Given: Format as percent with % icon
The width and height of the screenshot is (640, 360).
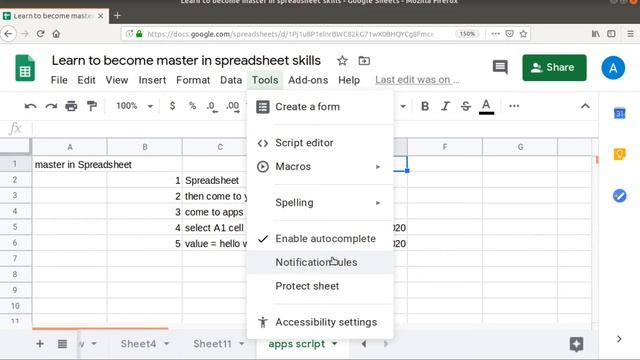Looking at the screenshot, I should [x=192, y=106].
